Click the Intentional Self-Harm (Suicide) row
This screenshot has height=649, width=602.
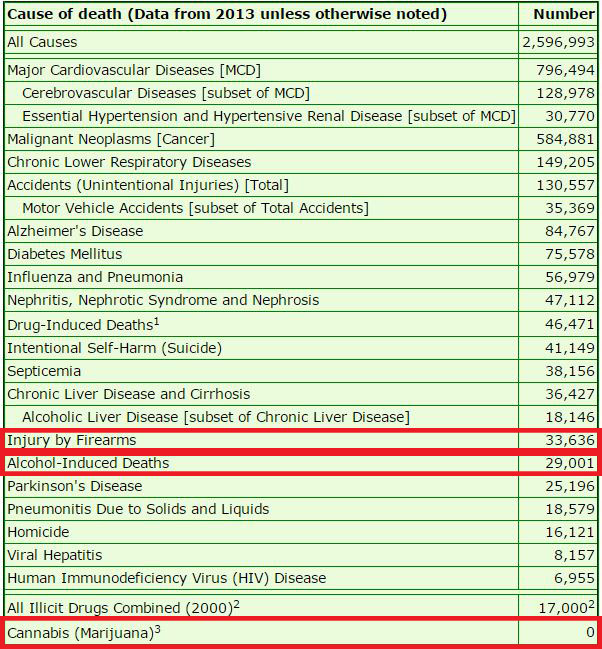click(114, 348)
